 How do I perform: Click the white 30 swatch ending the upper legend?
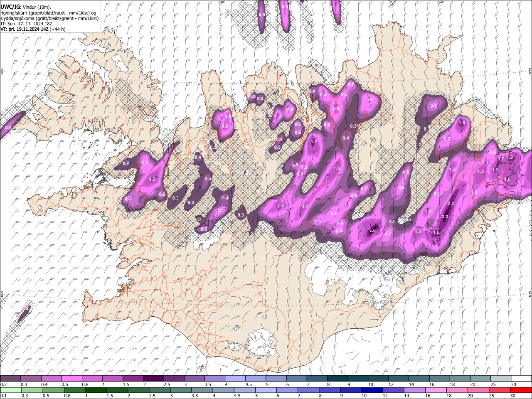click(521, 379)
